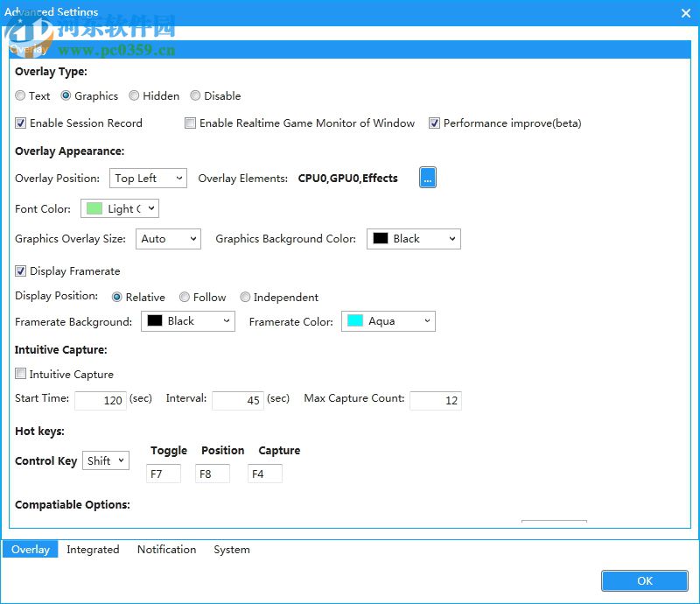Screen dimensions: 700x604
Task: Switch to the System tab
Action: (x=232, y=549)
